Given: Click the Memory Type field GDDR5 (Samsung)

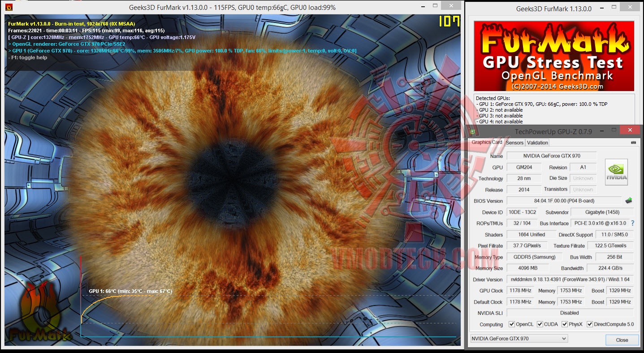Looking at the screenshot, I should click(534, 257).
